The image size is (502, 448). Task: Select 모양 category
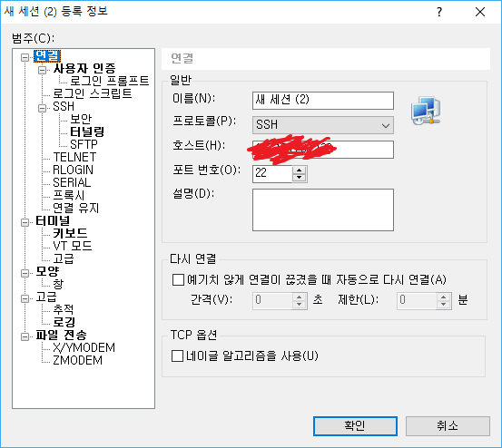[x=47, y=271]
